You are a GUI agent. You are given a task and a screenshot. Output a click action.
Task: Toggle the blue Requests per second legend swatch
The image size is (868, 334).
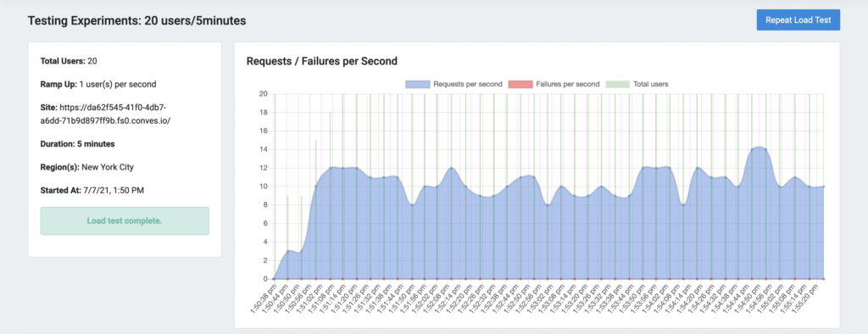click(x=418, y=84)
